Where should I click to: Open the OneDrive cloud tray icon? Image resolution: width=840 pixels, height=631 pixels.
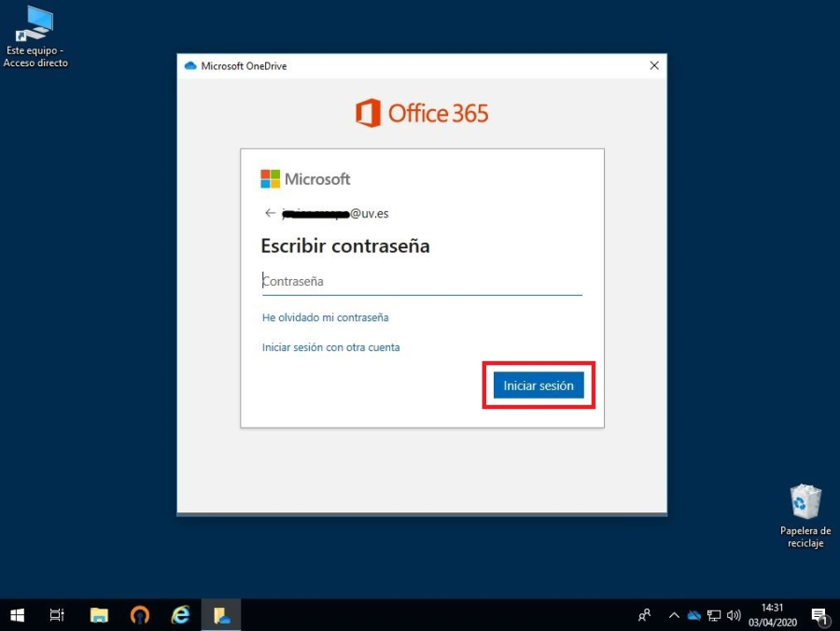tap(693, 615)
